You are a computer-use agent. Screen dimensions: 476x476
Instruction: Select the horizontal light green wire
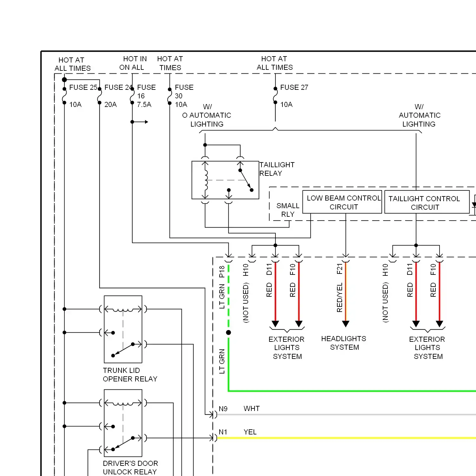349,391
